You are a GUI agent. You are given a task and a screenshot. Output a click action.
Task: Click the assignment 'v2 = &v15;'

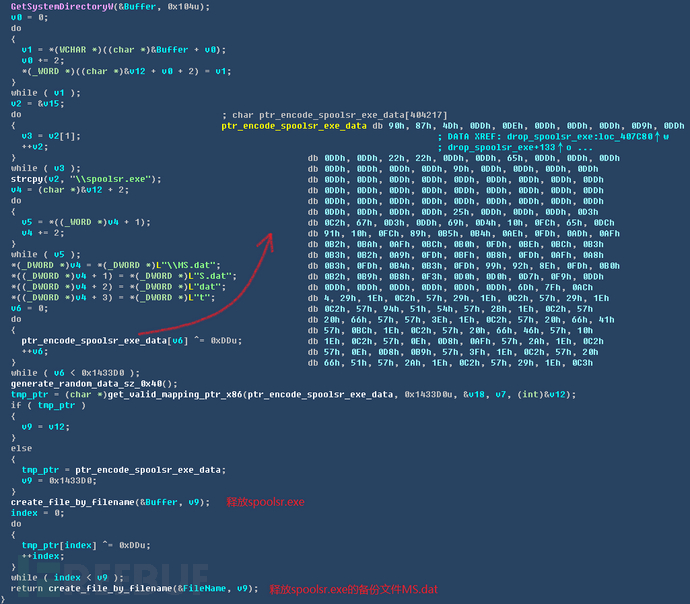point(37,104)
